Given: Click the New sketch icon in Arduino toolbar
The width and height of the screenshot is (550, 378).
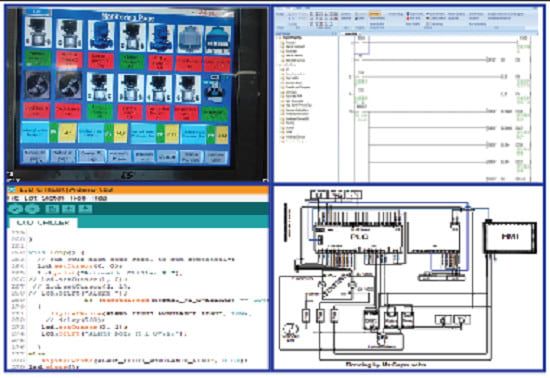Looking at the screenshot, I should pyautogui.click(x=52, y=209).
